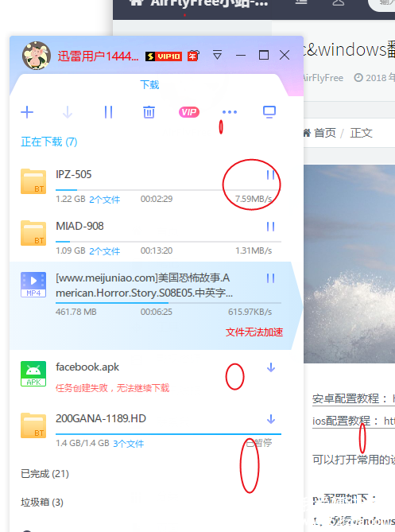This screenshot has width=395, height=532.
Task: Click 正文 breadcrumb in browser window
Action: 361,133
